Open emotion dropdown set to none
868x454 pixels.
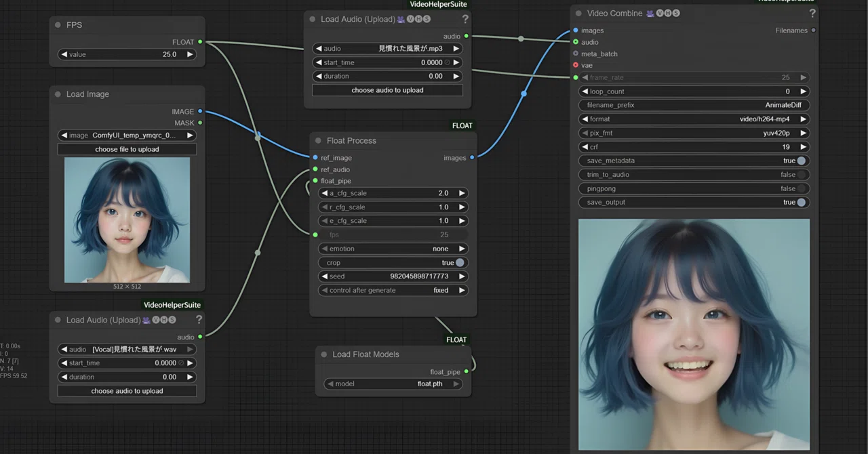click(393, 249)
